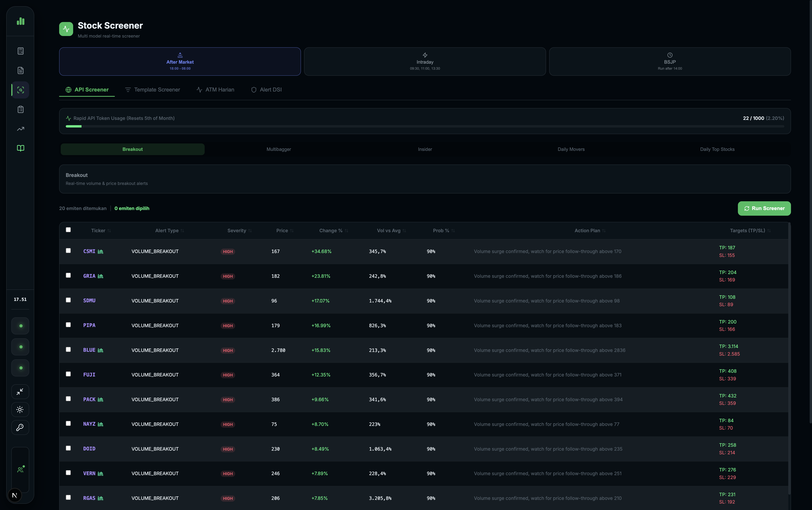Sort the table by the Vol vs Avg column
The height and width of the screenshot is (510, 812).
pos(391,231)
